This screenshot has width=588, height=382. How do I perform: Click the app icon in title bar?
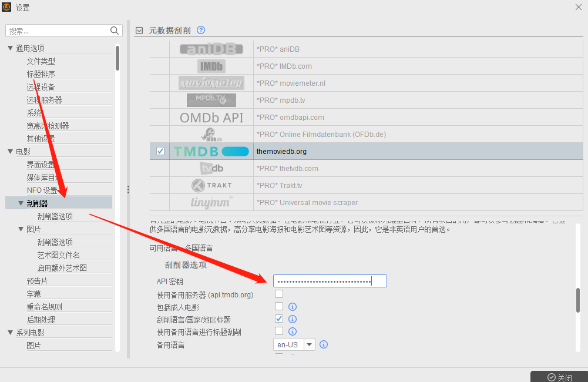[6, 7]
